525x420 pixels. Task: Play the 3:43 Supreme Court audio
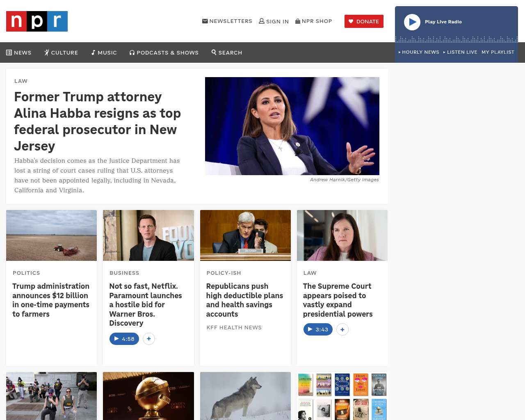pyautogui.click(x=318, y=329)
